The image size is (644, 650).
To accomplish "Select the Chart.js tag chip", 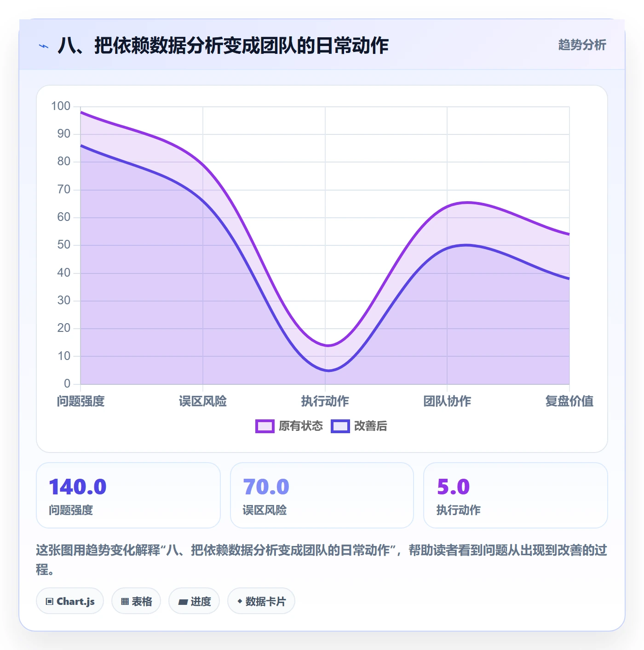I will [70, 601].
